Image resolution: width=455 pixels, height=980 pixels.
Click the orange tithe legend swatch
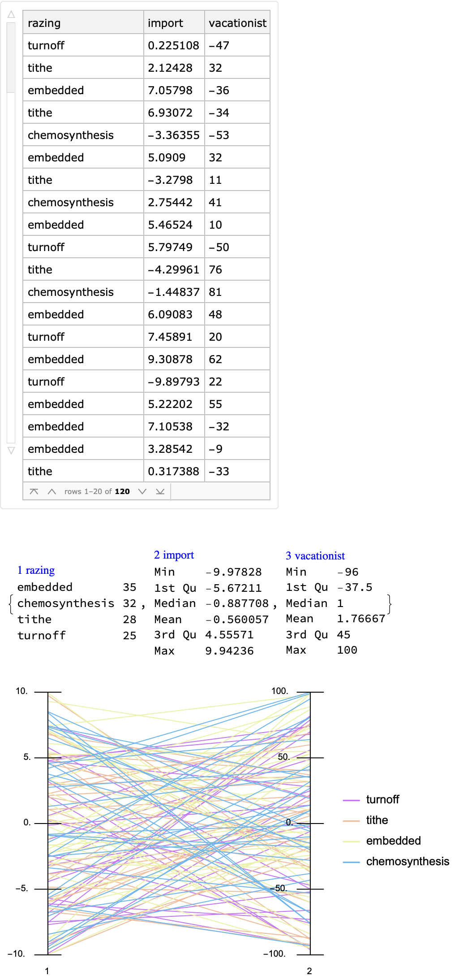[351, 820]
